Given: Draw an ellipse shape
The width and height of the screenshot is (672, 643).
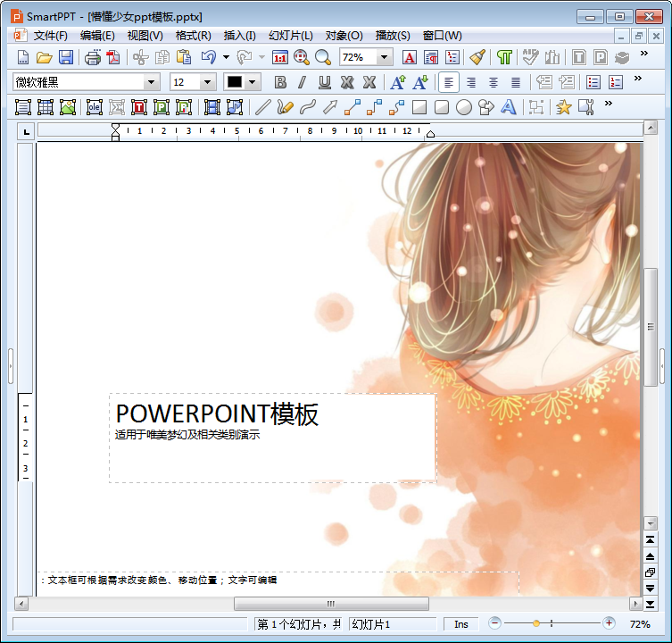Looking at the screenshot, I should pyautogui.click(x=464, y=107).
